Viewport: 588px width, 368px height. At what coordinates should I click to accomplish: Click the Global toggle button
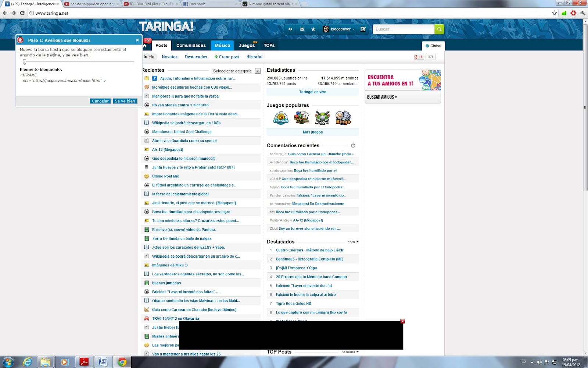click(433, 46)
